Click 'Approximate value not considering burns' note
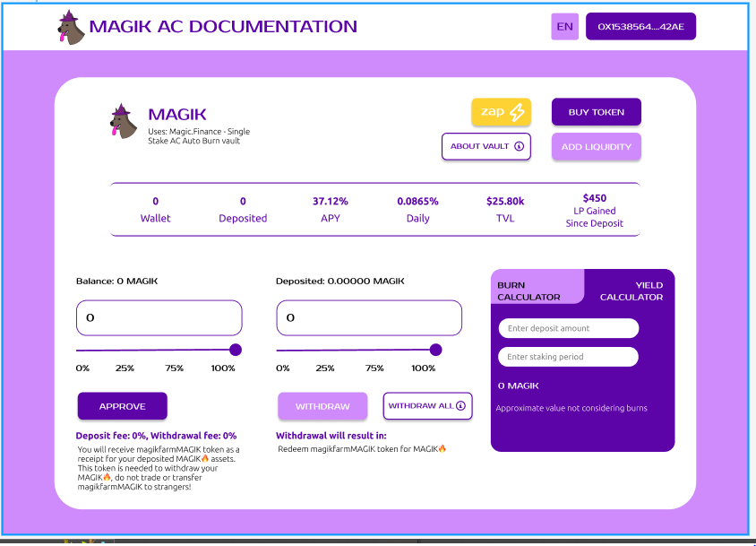The height and width of the screenshot is (546, 756). (571, 409)
